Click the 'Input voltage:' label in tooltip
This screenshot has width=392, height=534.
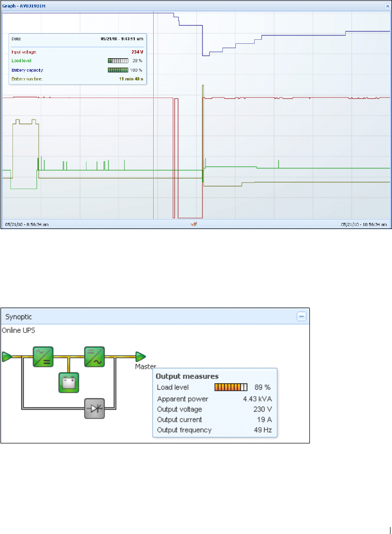(x=24, y=52)
